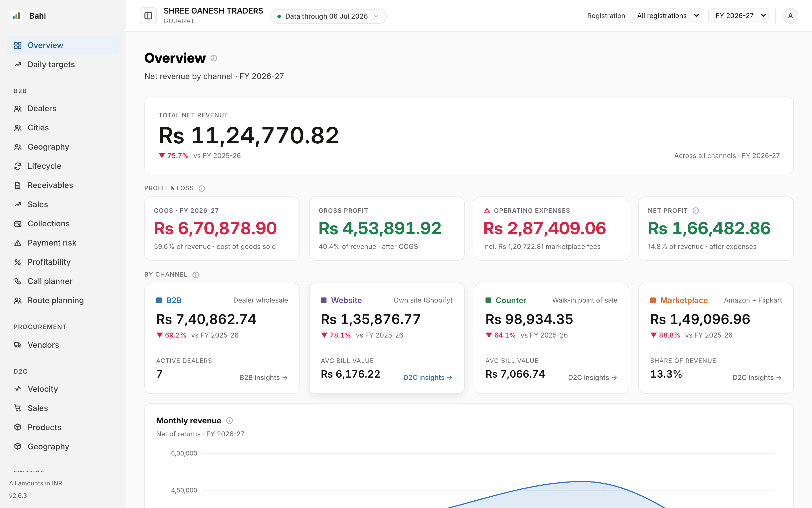Viewport: 812px width, 508px height.
Task: Click the Vendors truck icon
Action: [x=18, y=345]
